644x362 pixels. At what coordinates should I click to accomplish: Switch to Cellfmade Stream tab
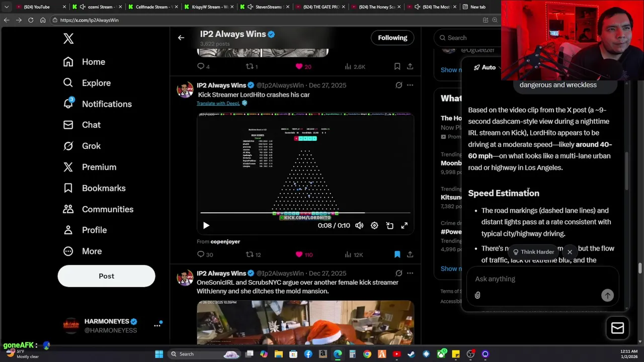pyautogui.click(x=153, y=7)
